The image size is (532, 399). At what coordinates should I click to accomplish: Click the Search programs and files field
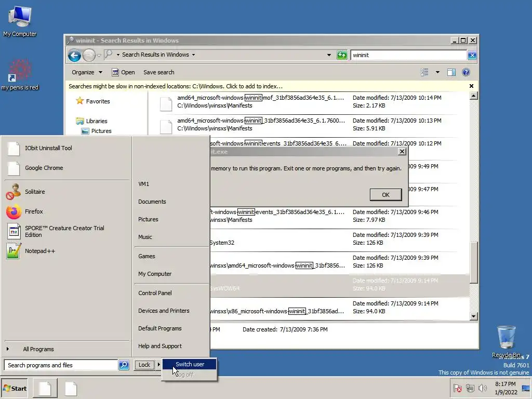click(61, 365)
